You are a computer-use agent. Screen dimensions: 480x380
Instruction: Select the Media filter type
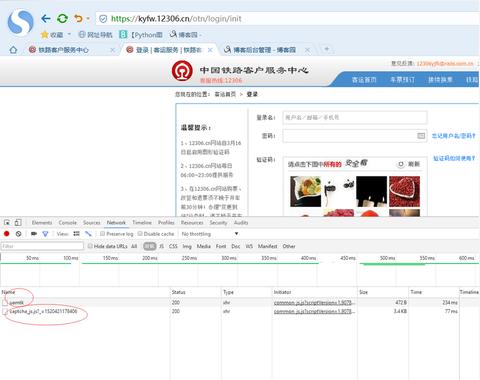point(203,246)
